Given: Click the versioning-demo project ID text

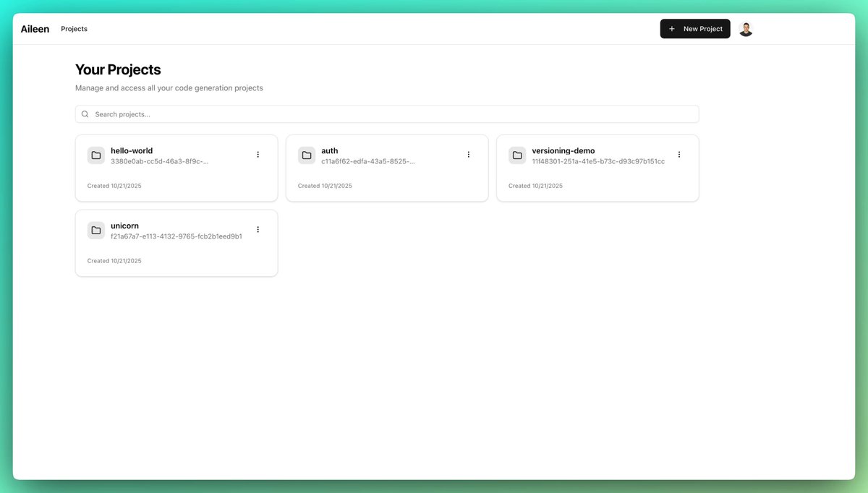Looking at the screenshot, I should pyautogui.click(x=598, y=161).
